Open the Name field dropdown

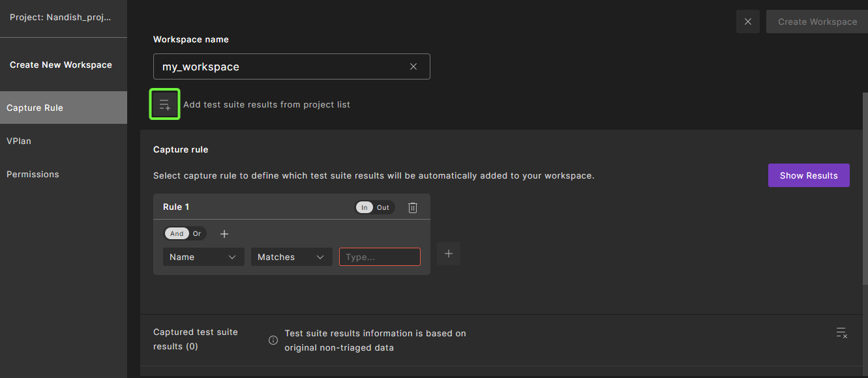click(203, 257)
